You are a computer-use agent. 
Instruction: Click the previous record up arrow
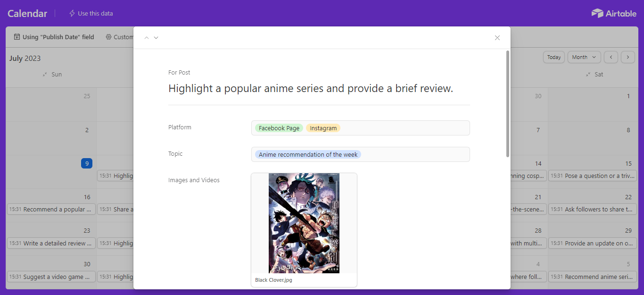(x=147, y=38)
